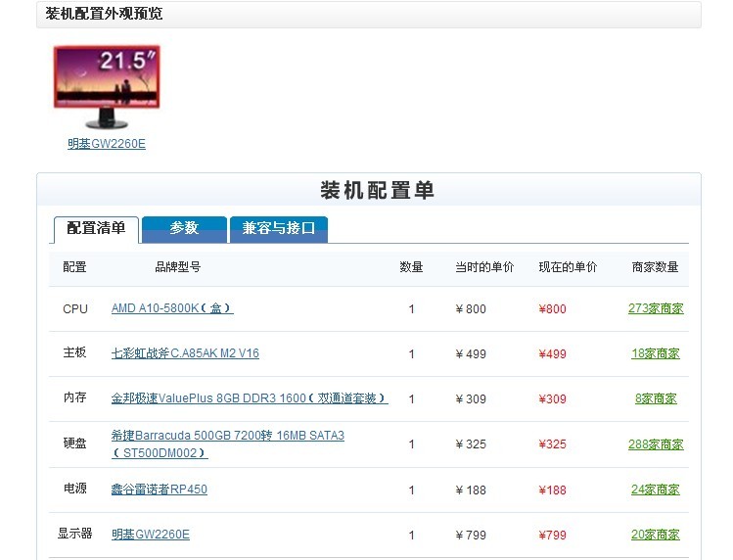The width and height of the screenshot is (733, 560).
Task: Open the 金邦极速ValuePlus 8GB DDR3 1600 memory link
Action: pos(250,398)
